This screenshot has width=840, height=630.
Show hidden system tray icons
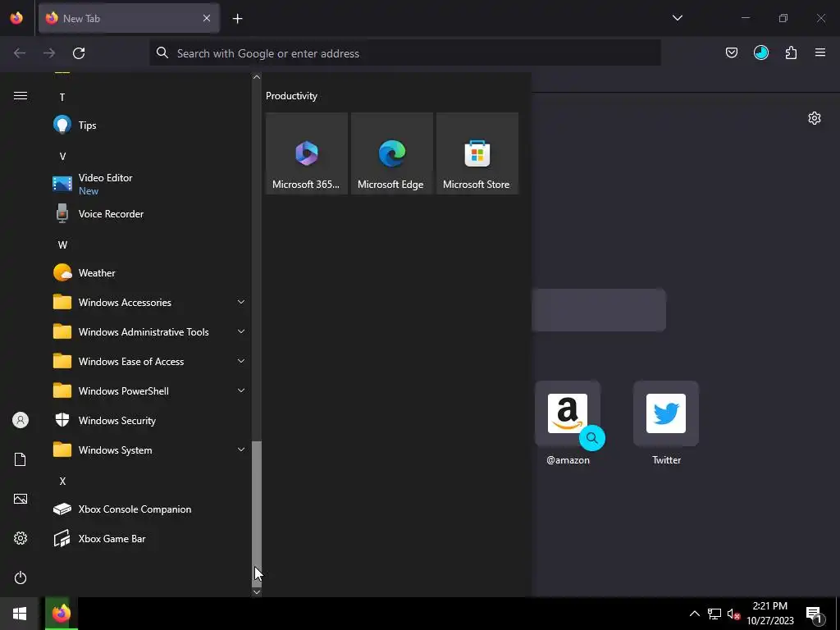pos(694,614)
